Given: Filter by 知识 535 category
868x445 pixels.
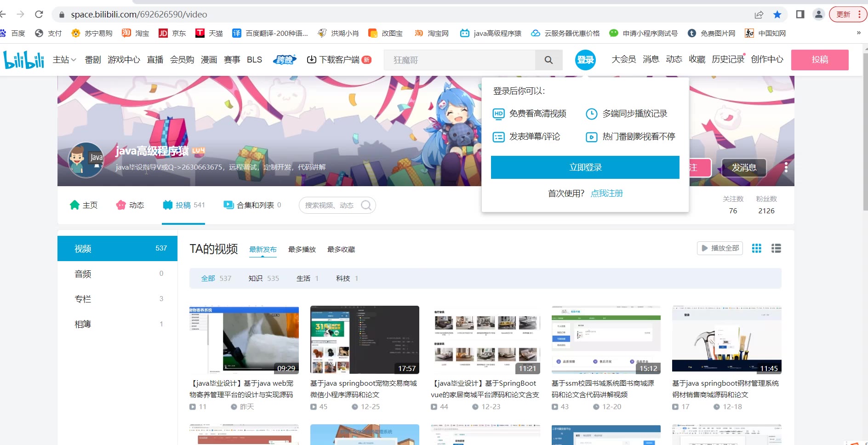Looking at the screenshot, I should 263,278.
